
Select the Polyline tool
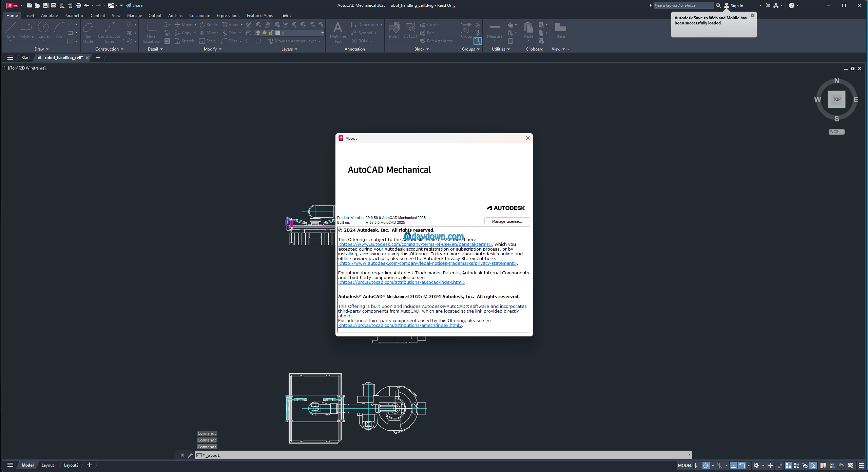[26, 31]
